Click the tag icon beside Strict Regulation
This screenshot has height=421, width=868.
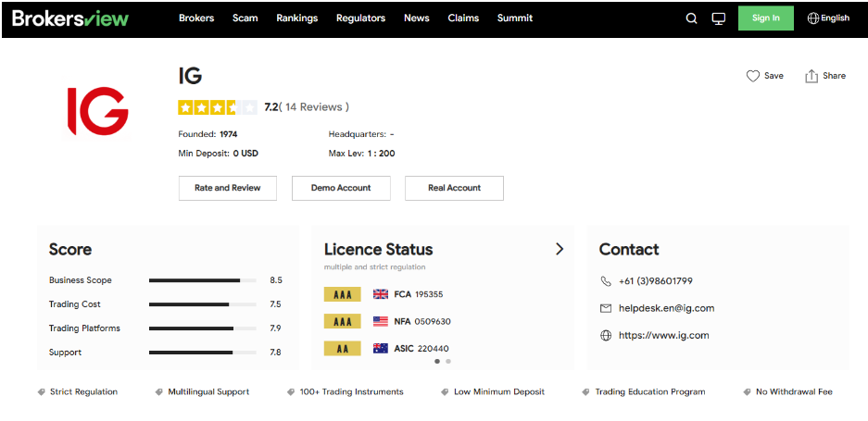(x=41, y=391)
